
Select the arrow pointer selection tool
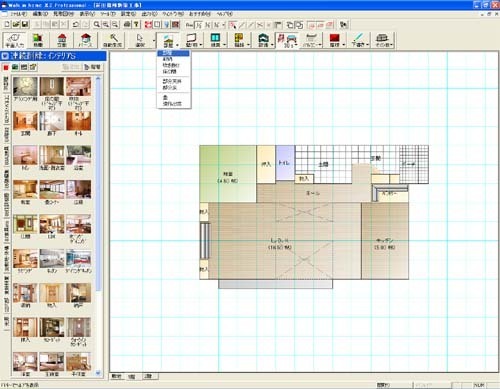click(140, 40)
